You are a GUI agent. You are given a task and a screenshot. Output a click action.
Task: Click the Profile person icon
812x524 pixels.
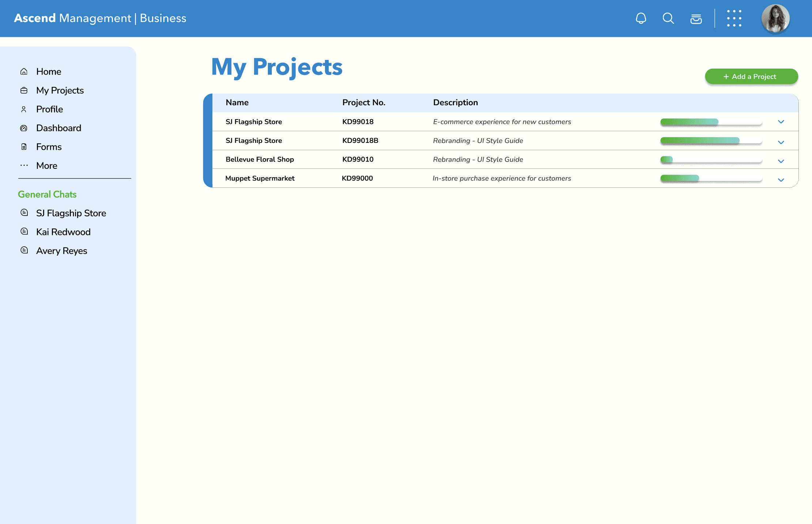[x=24, y=109]
